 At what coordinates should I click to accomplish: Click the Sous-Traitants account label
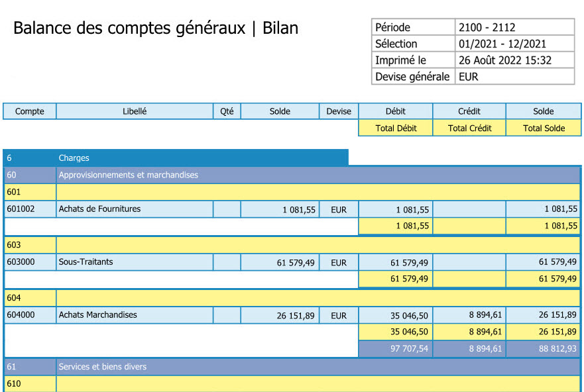tap(86, 262)
